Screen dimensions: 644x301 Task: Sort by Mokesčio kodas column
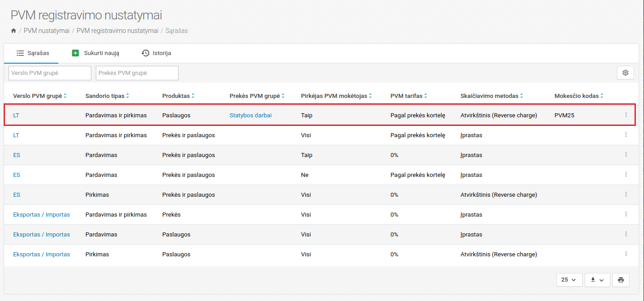(578, 96)
